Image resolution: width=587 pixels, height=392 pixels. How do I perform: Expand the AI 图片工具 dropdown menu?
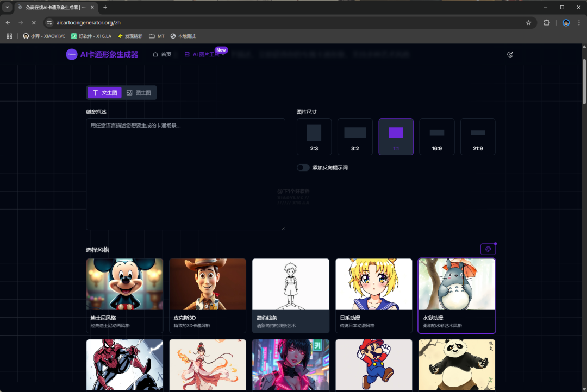pyautogui.click(x=205, y=54)
